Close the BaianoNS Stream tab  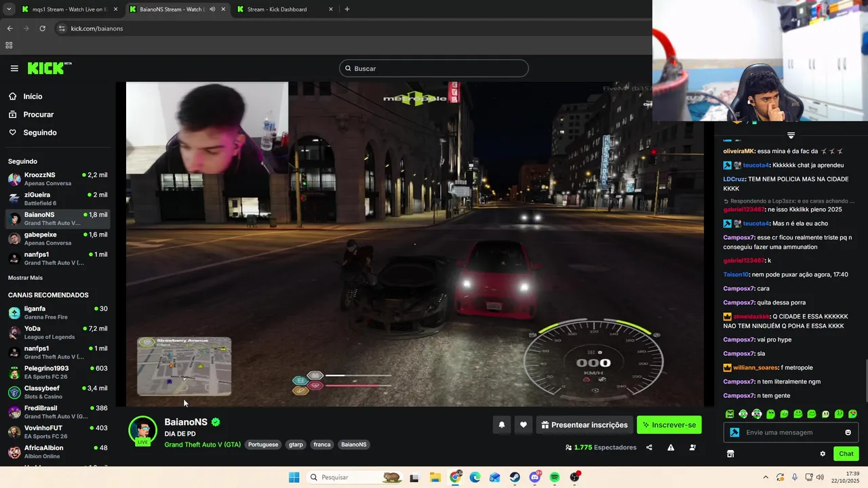pyautogui.click(x=223, y=9)
